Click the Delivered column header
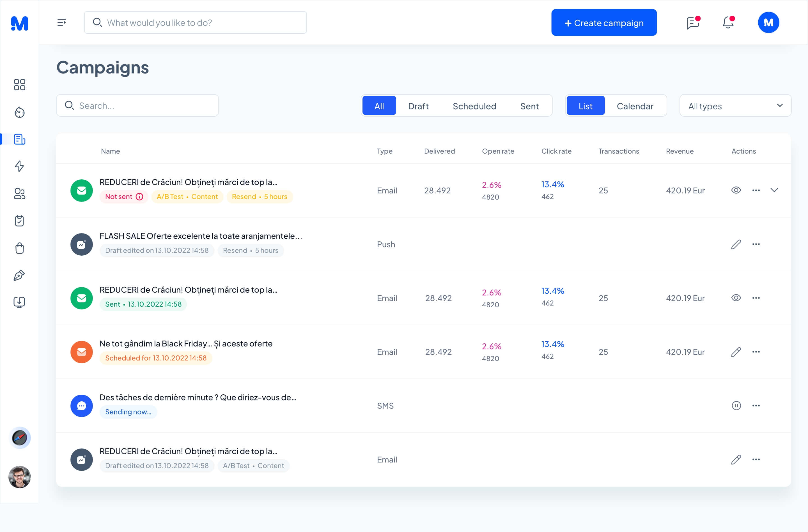 point(439,151)
